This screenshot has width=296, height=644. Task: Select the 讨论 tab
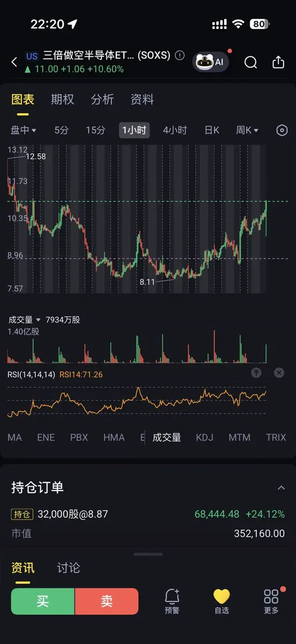(x=69, y=568)
